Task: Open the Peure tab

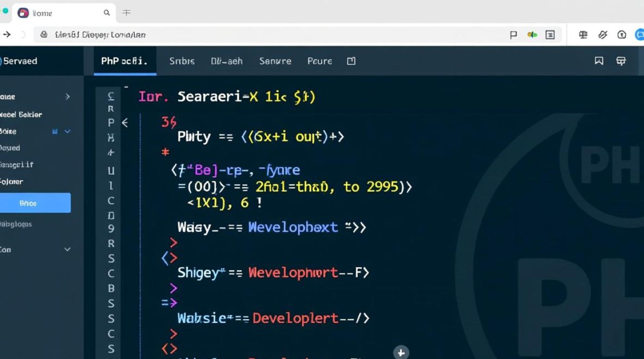Action: (320, 61)
